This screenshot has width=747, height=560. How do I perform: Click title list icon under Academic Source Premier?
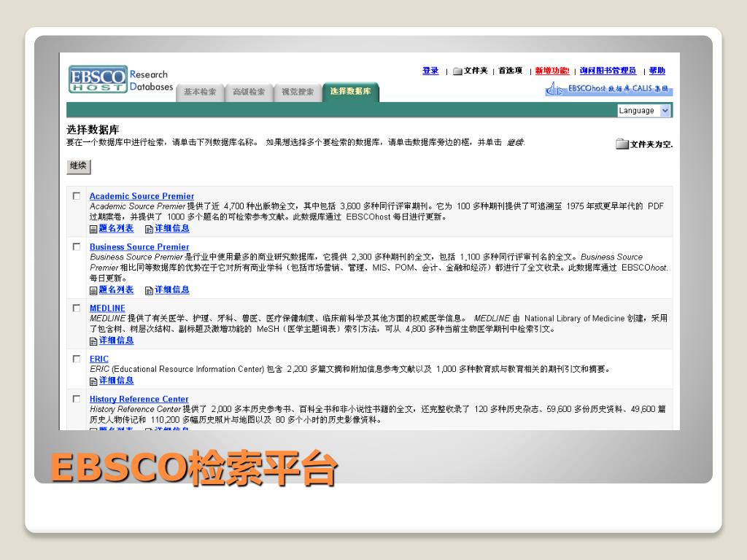(93, 230)
